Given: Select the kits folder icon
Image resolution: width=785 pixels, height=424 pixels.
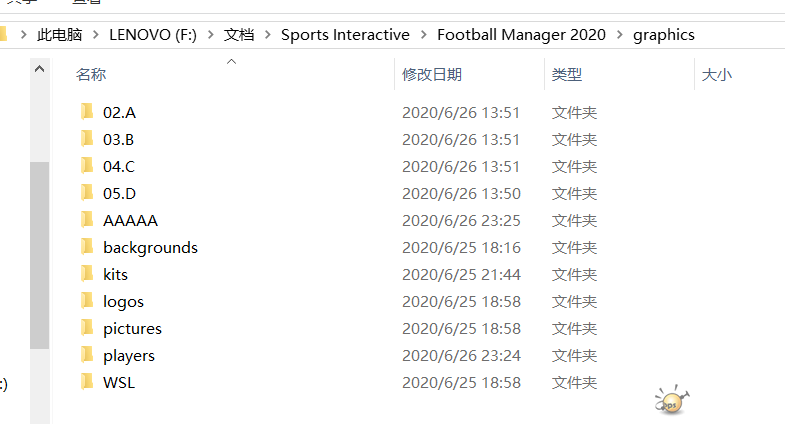Looking at the screenshot, I should 87,273.
